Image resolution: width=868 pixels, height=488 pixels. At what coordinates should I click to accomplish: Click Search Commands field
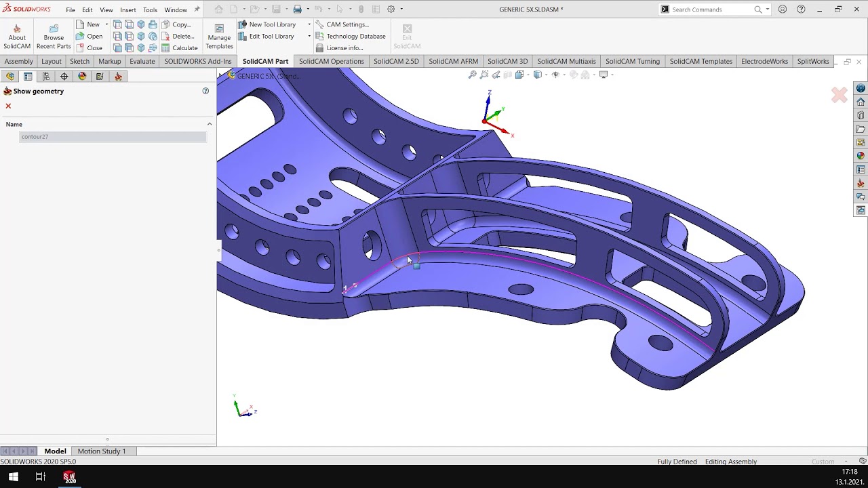(x=711, y=9)
